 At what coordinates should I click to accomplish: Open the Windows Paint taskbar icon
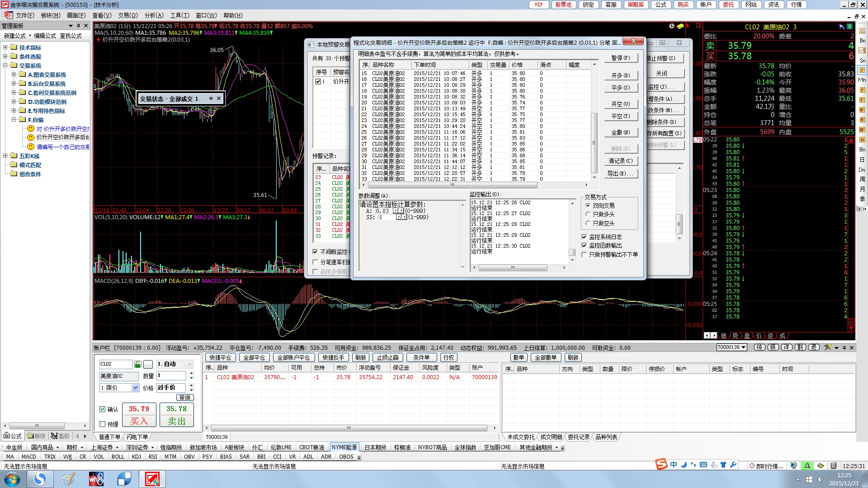68,479
